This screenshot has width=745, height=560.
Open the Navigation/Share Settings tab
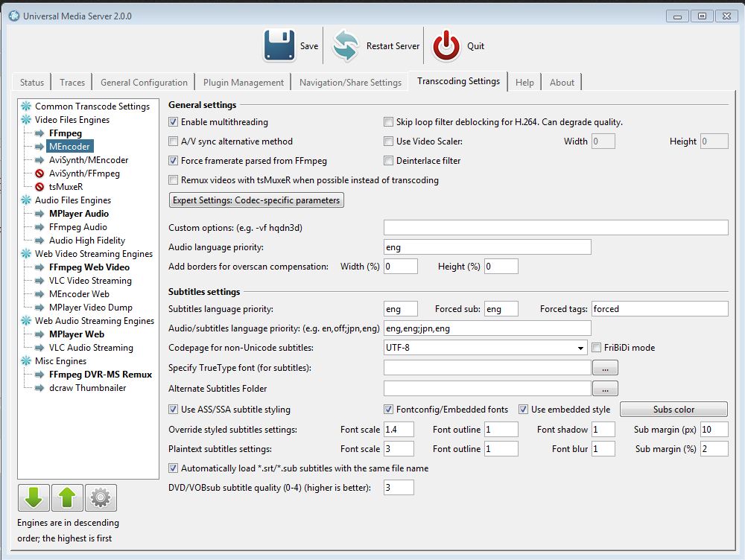(x=350, y=82)
